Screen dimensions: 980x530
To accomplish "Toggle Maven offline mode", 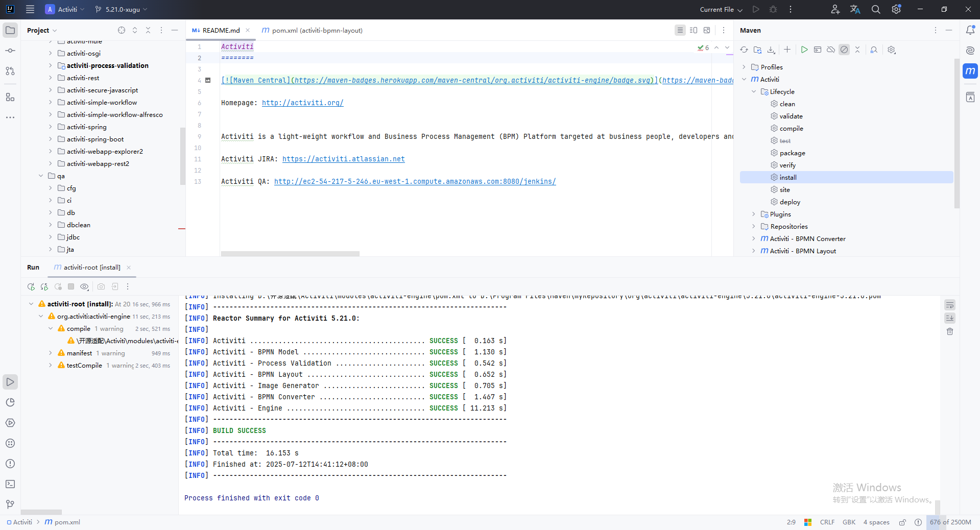I will (831, 50).
